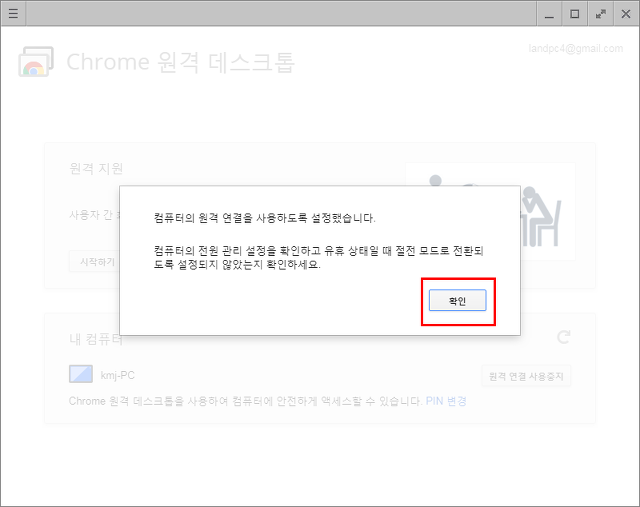Viewport: 640px width, 507px height.
Task: Confirm the dialog with the 확인 button
Action: 458,300
